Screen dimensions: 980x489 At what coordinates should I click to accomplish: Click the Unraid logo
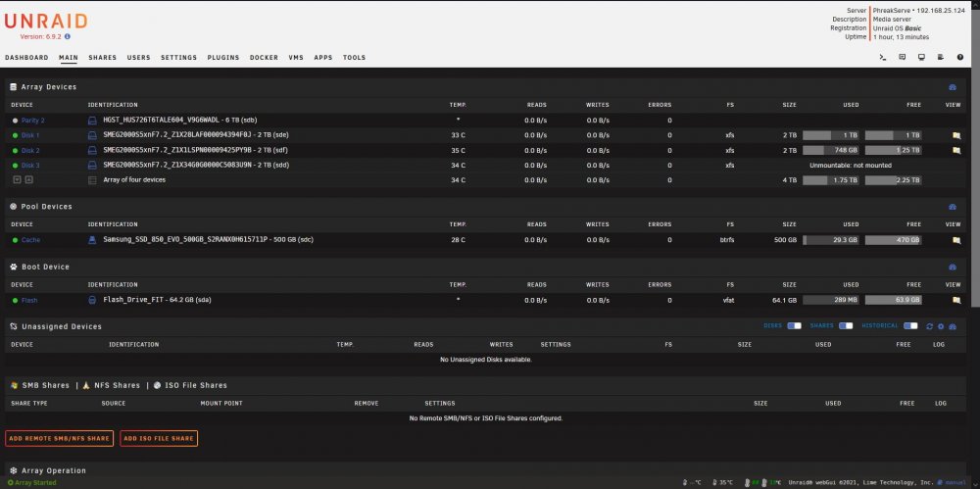click(46, 22)
